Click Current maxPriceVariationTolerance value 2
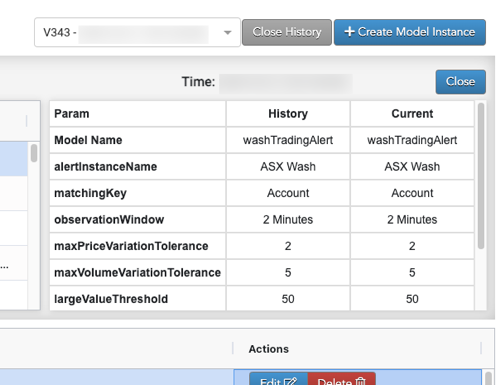Screen dimensions: 500x385 (412, 246)
